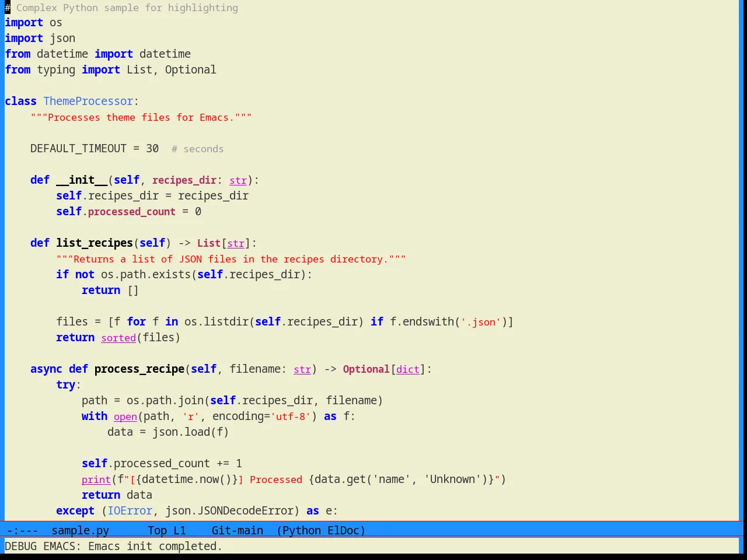This screenshot has width=747, height=560.
Task: Click 'os.listdir' call
Action: tap(217, 321)
